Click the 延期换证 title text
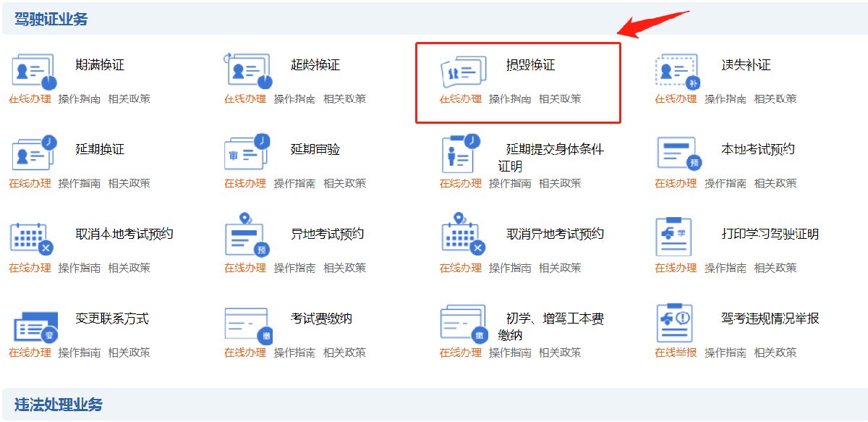This screenshot has width=868, height=422. [x=100, y=150]
